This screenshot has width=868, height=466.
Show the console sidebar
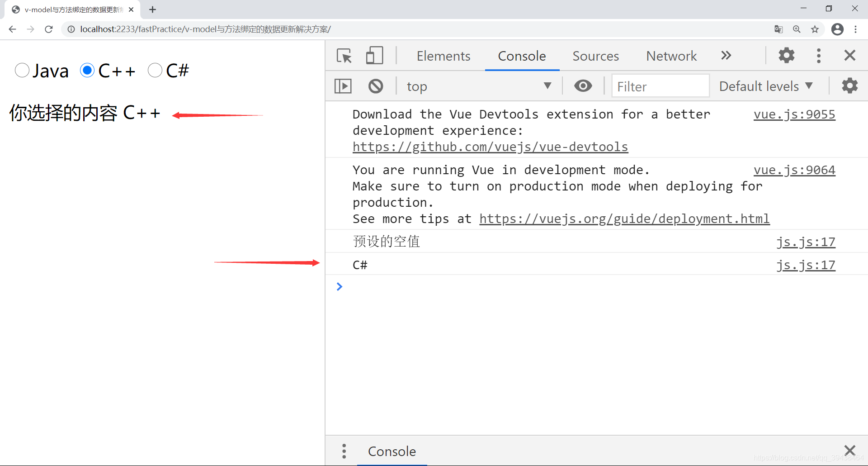click(343, 86)
